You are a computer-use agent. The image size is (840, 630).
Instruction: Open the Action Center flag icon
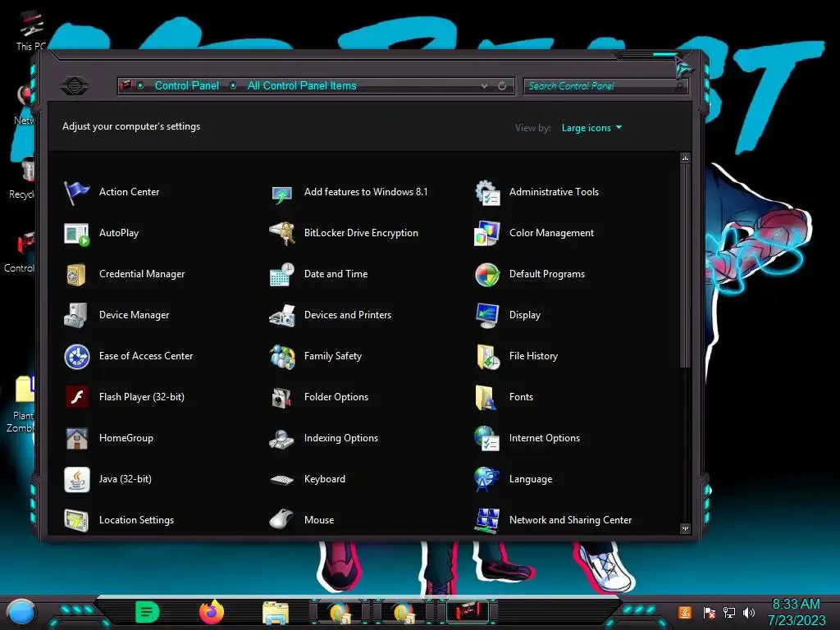pyautogui.click(x=76, y=192)
